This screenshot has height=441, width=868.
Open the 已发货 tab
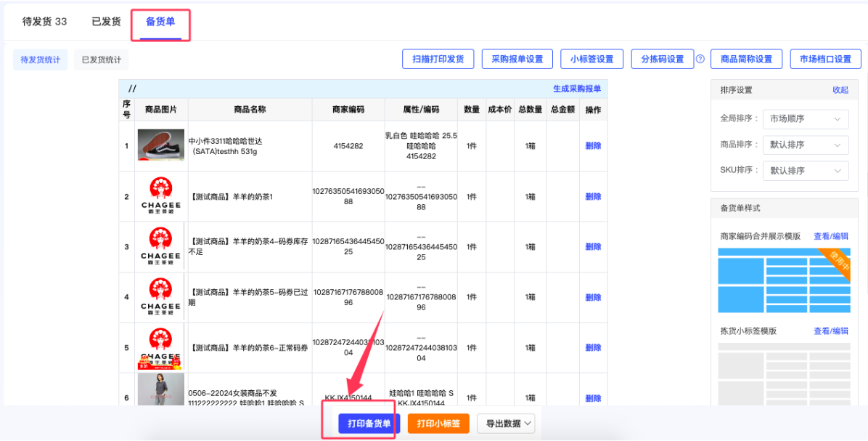point(106,22)
